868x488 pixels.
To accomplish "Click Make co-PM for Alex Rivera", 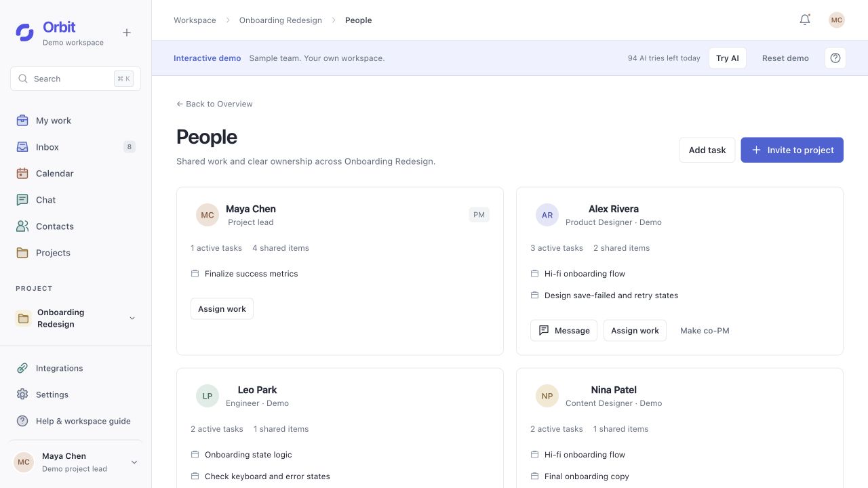I will coord(705,331).
